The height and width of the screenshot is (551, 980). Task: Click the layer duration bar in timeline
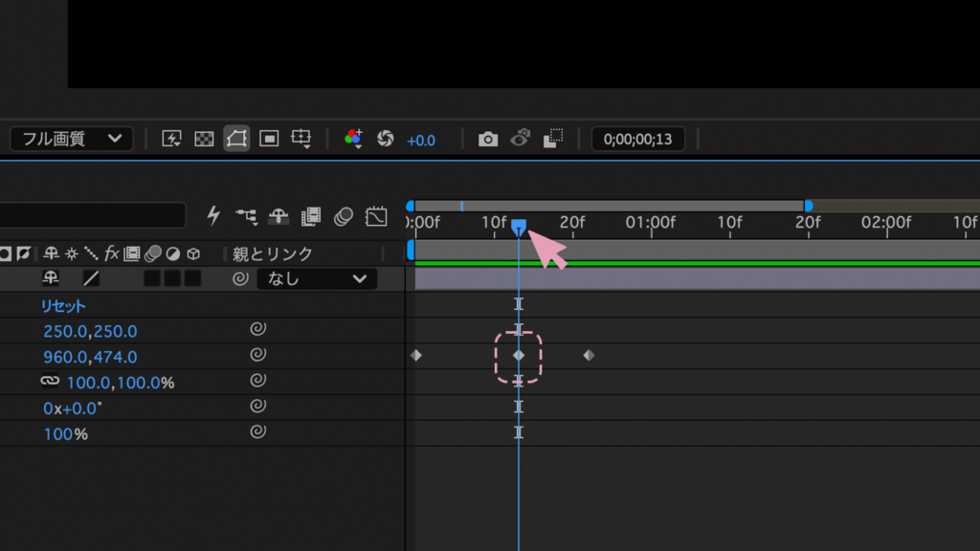tap(698, 278)
